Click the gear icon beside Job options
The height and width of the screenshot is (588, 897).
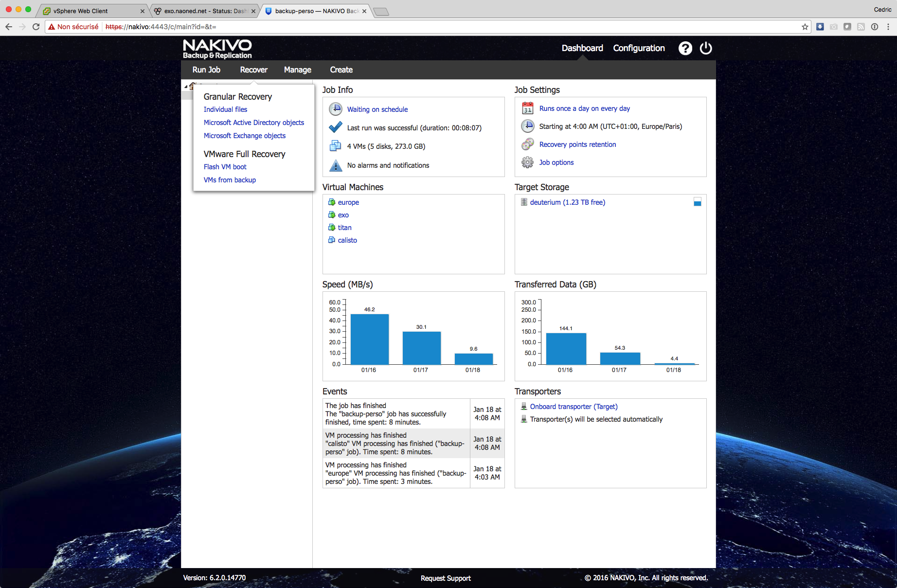click(527, 162)
